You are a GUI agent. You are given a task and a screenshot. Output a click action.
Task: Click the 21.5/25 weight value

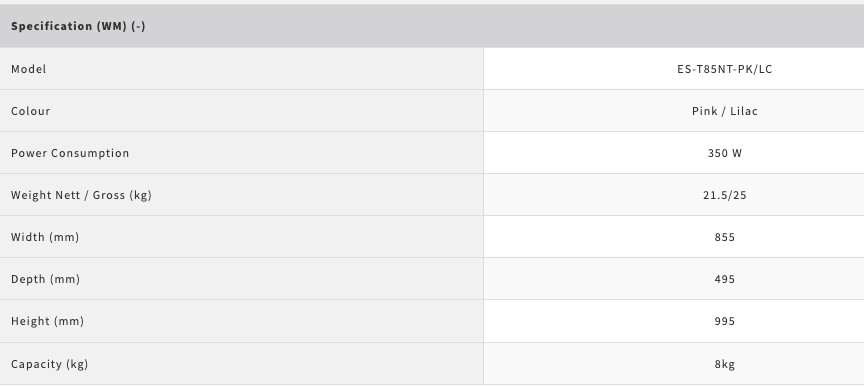tap(725, 195)
